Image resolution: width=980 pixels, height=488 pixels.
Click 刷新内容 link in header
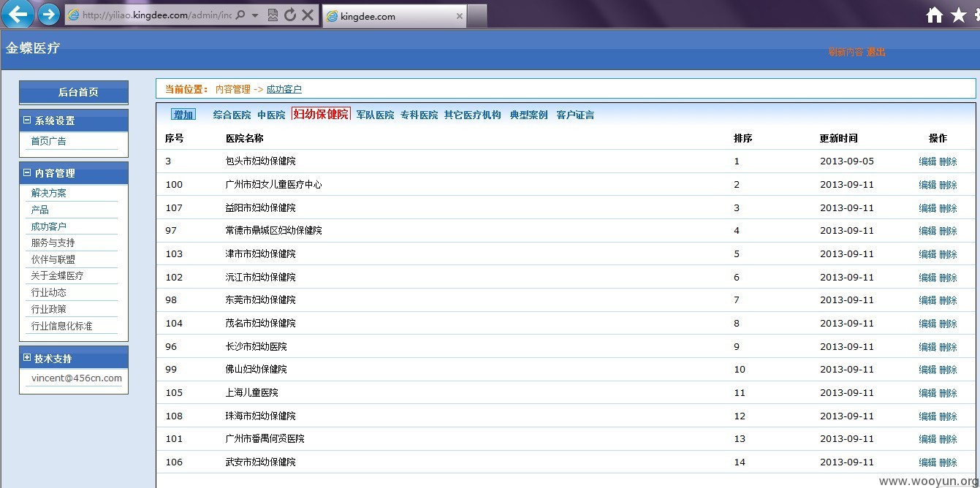[x=846, y=52]
